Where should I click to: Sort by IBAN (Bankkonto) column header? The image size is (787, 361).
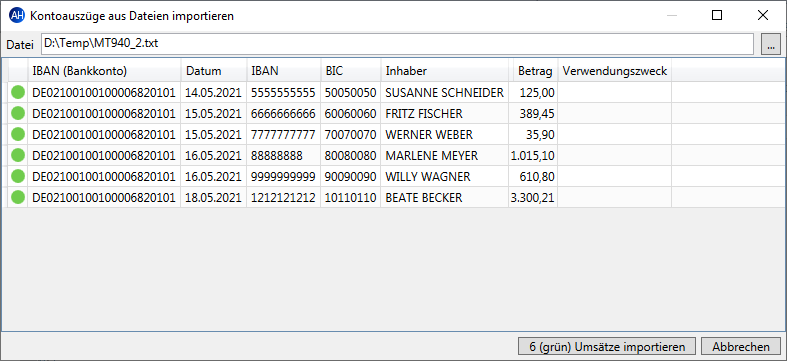click(x=104, y=71)
